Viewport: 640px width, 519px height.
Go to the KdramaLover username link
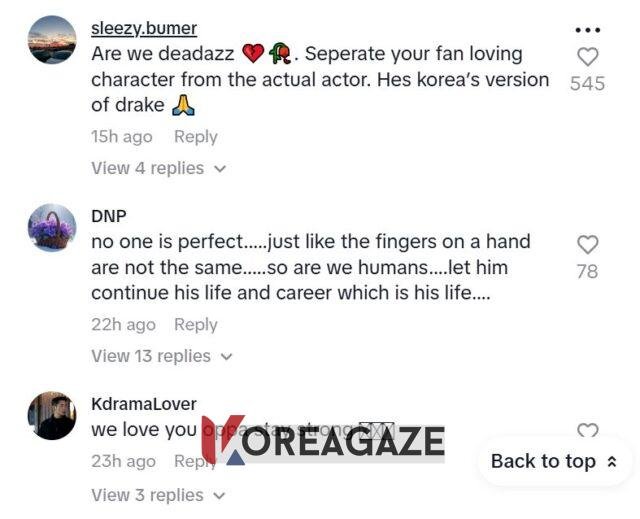tap(144, 404)
